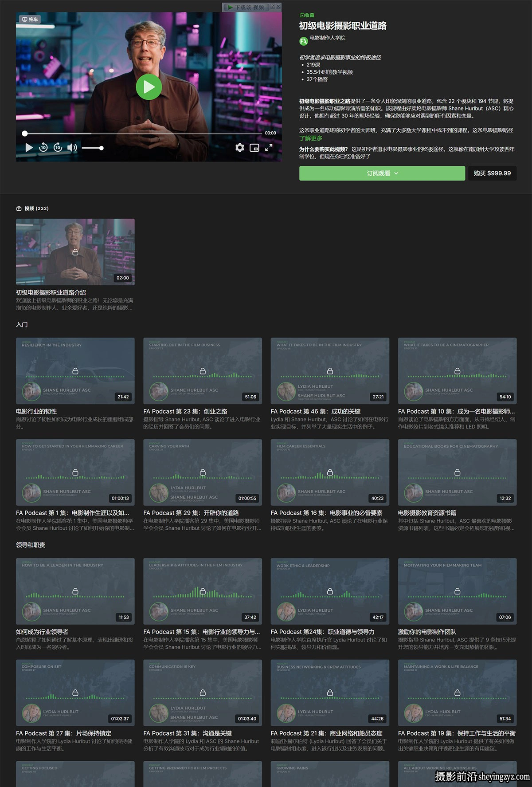532x787 pixels.
Task: Click lock icon on Motivating Your Filmmaking Team
Action: click(x=457, y=591)
